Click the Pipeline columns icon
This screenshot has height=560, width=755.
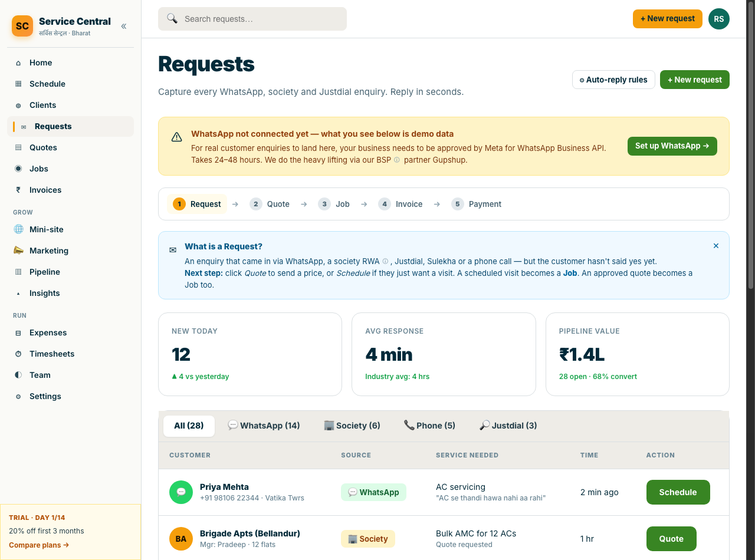click(18, 272)
